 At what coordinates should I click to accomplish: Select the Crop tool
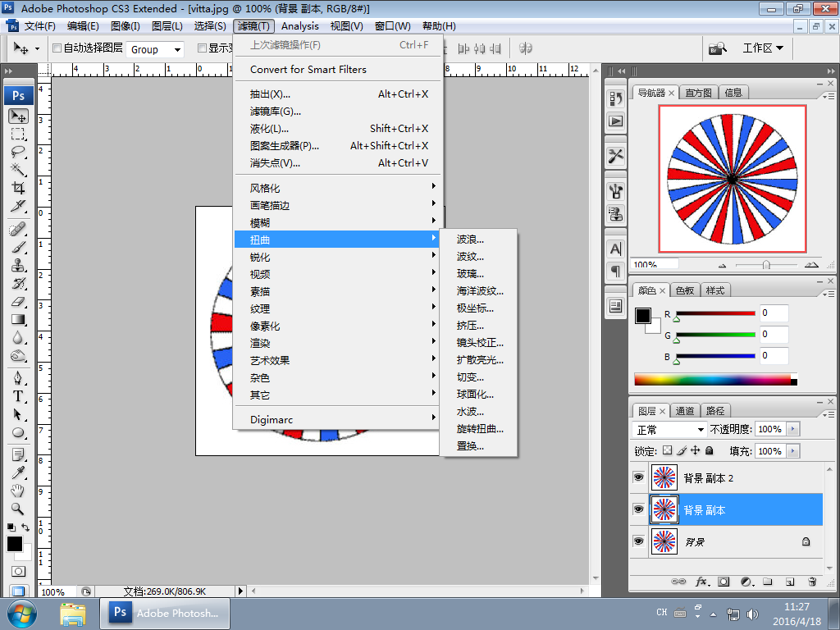(x=18, y=188)
